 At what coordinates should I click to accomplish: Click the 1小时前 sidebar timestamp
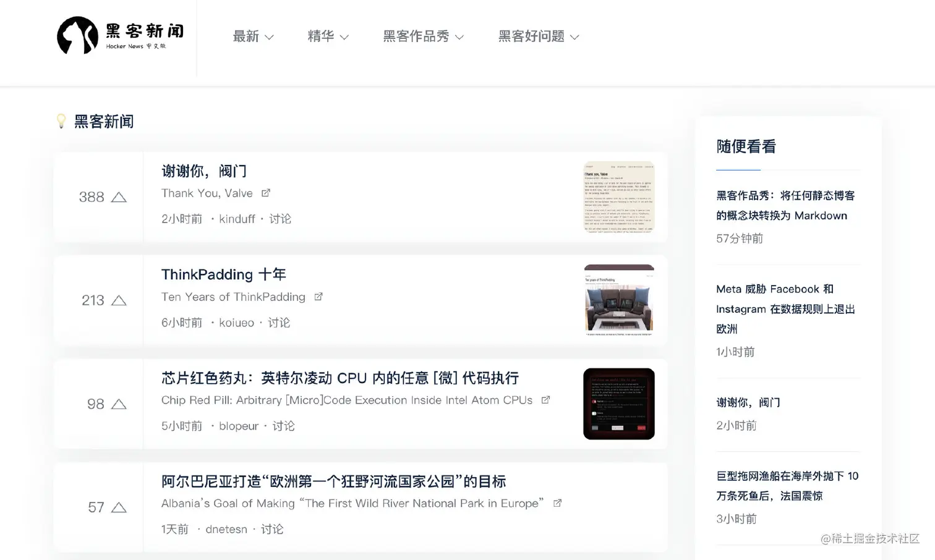point(736,352)
